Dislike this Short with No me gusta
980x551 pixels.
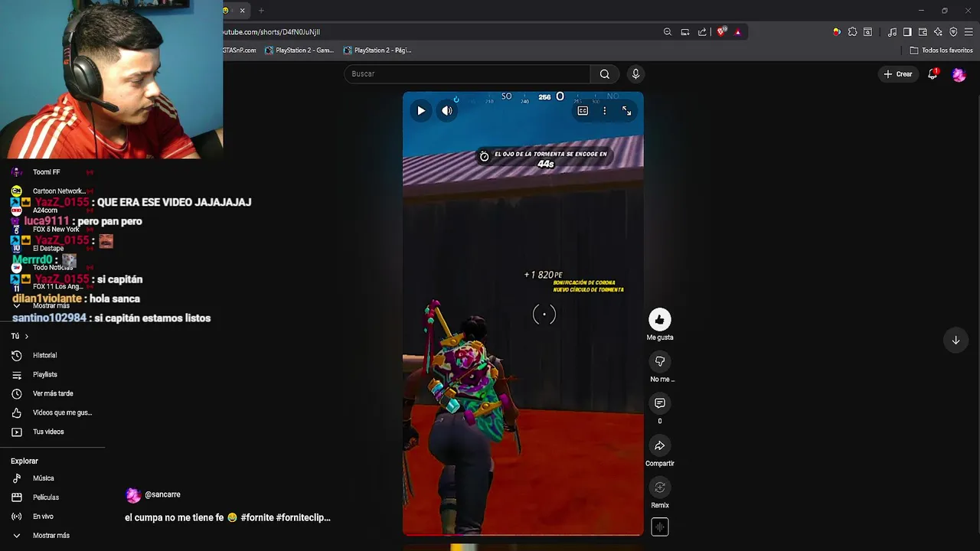click(660, 361)
